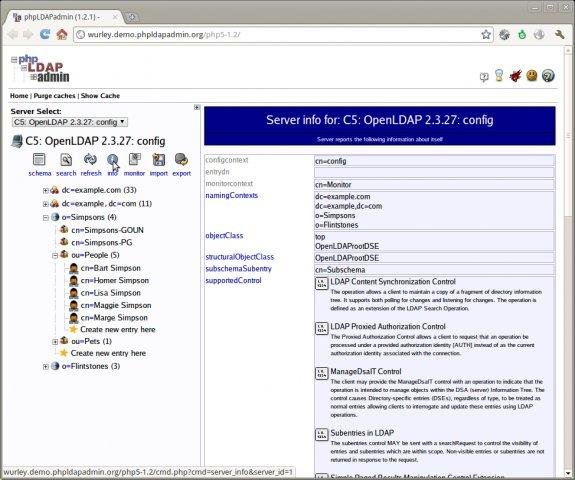Click the structuralObjectClass attribute link
The image size is (575, 480).
[239, 257]
